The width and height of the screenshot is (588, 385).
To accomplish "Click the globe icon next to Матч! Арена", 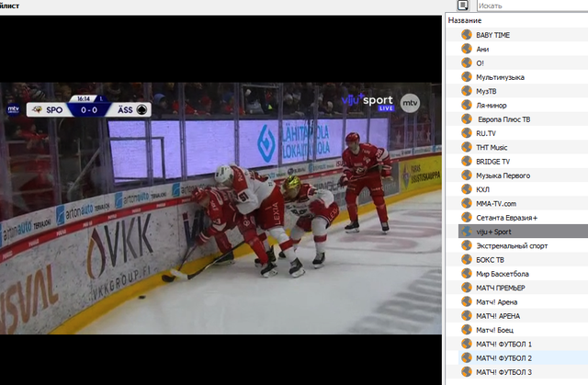I will (x=467, y=301).
